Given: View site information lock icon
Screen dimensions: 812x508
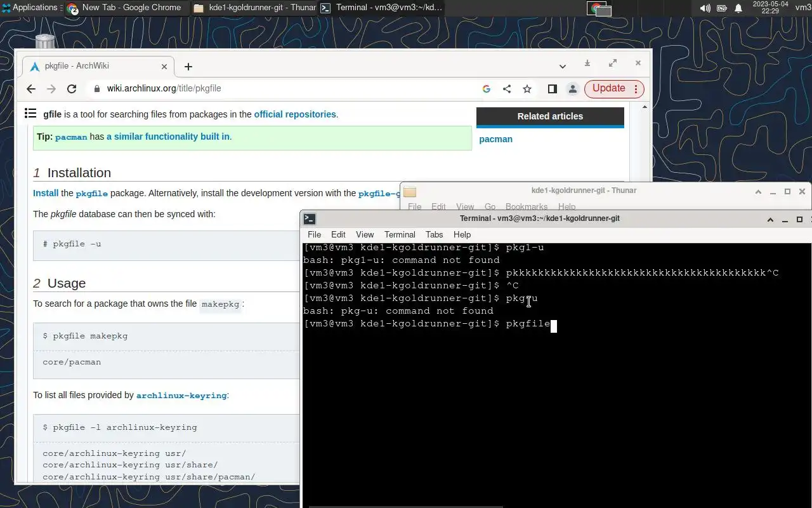Looking at the screenshot, I should point(97,89).
